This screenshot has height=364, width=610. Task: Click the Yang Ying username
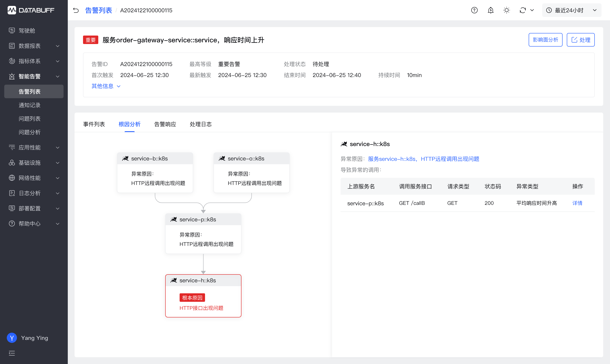[x=35, y=338]
